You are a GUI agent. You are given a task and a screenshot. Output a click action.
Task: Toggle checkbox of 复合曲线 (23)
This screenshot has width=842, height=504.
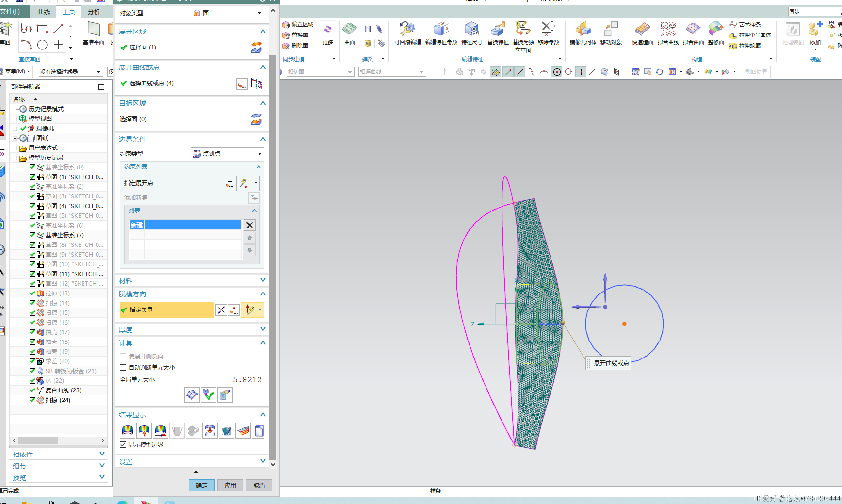click(x=32, y=390)
